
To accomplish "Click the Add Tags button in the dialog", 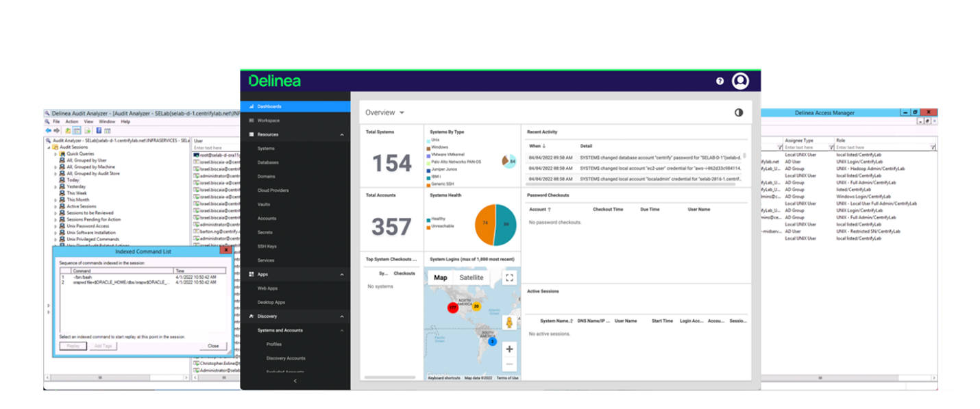I will point(103,346).
